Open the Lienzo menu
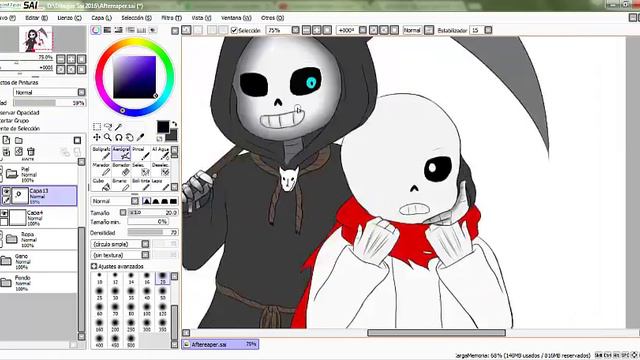Viewport: 640px width, 360px height. [x=69, y=18]
